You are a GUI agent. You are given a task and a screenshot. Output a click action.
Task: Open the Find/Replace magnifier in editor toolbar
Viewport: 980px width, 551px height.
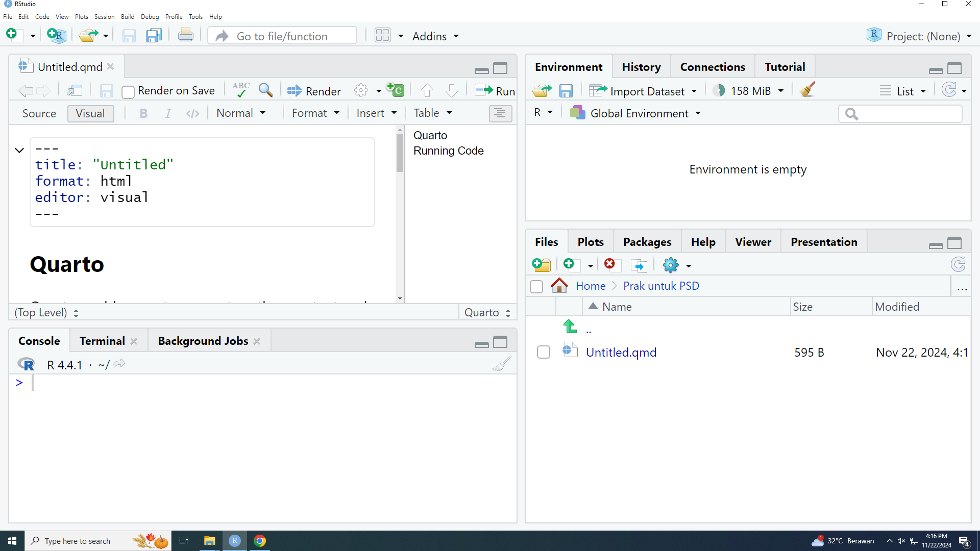265,90
